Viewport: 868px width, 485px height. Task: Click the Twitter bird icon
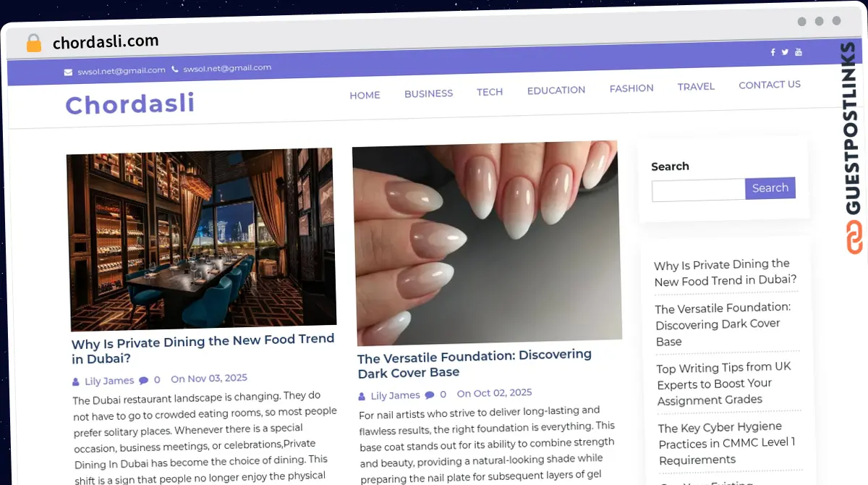click(x=785, y=51)
